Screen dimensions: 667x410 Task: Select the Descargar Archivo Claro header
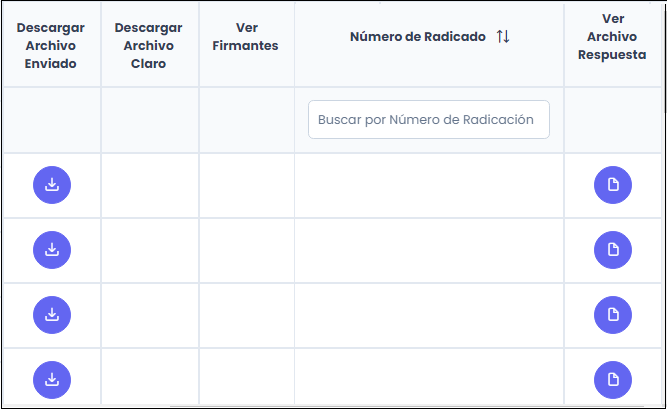coord(149,45)
